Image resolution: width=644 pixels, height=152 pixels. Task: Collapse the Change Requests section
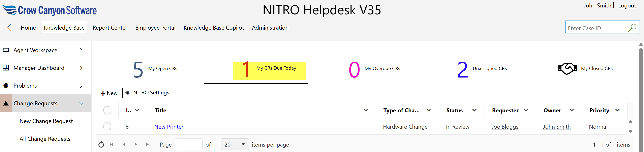pos(81,103)
